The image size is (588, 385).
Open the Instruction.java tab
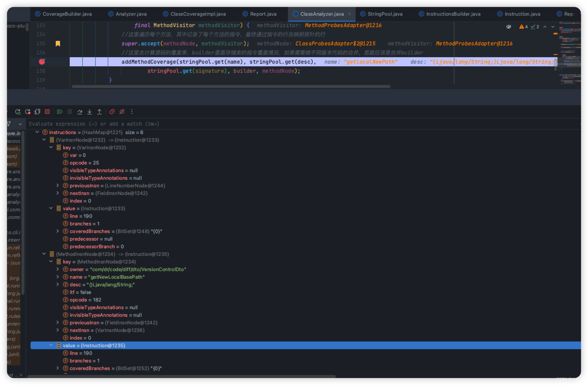[x=519, y=14]
